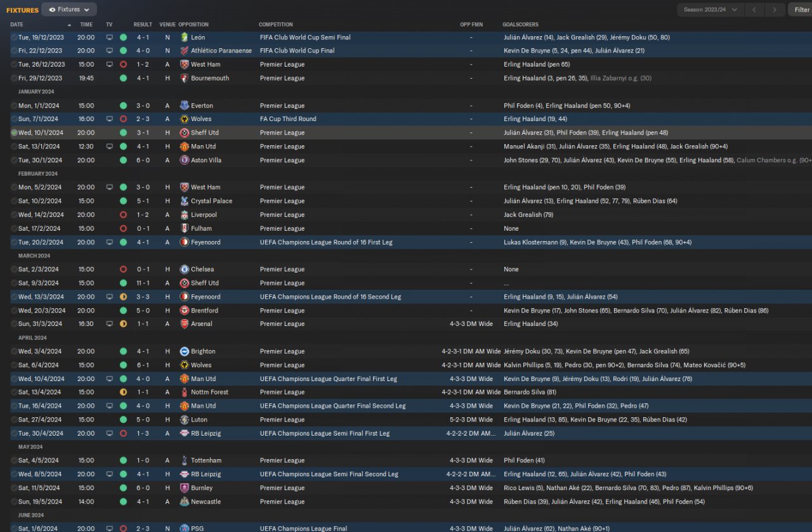Open the 11 - 1 result against Sheff Utd
812x532 pixels.
[143, 283]
